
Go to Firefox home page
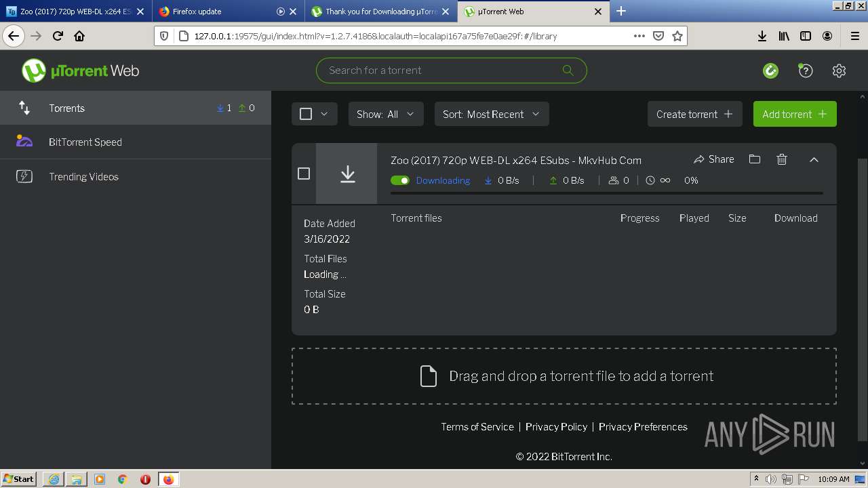(79, 36)
